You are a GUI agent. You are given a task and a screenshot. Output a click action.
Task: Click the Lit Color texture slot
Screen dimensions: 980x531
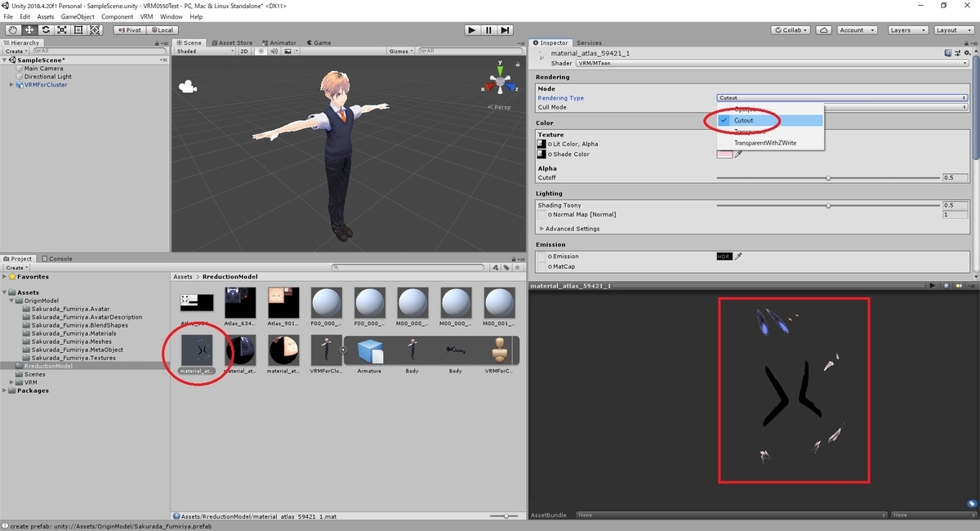click(541, 144)
